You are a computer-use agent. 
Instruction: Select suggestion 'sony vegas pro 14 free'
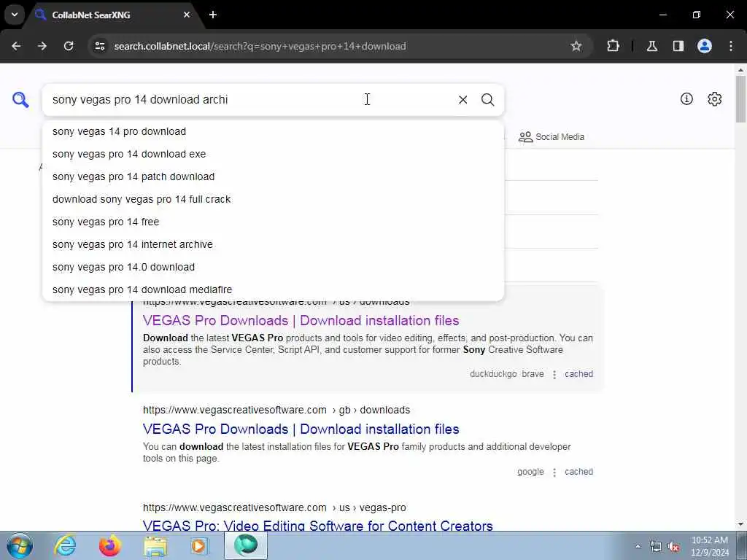click(273, 222)
